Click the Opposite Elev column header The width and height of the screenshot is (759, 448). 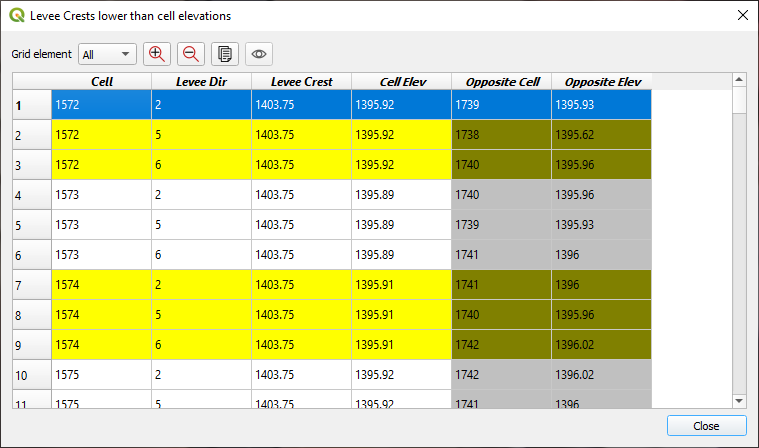pyautogui.click(x=601, y=81)
